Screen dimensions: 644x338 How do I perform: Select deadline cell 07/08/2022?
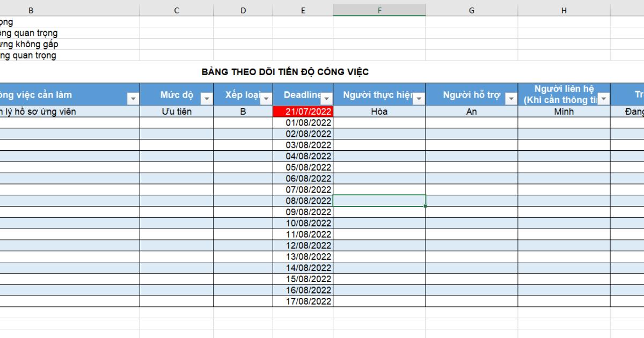click(303, 189)
